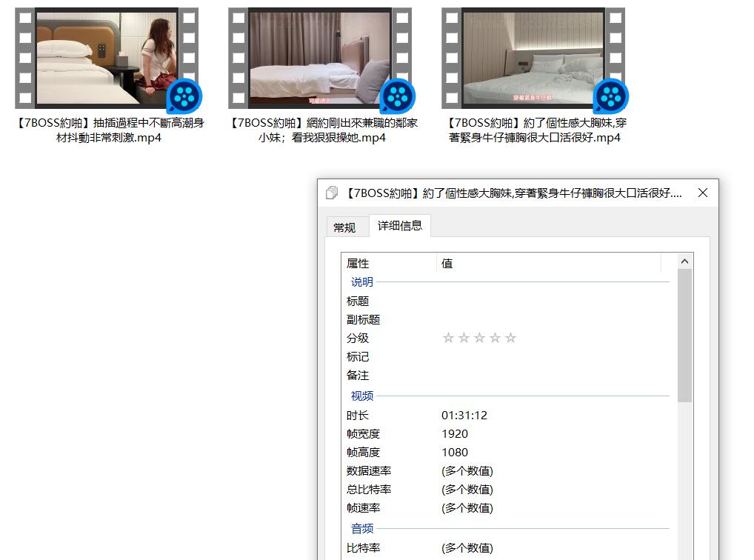Collapse the 说明 section header
Screen dimensions: 754x560
[361, 282]
